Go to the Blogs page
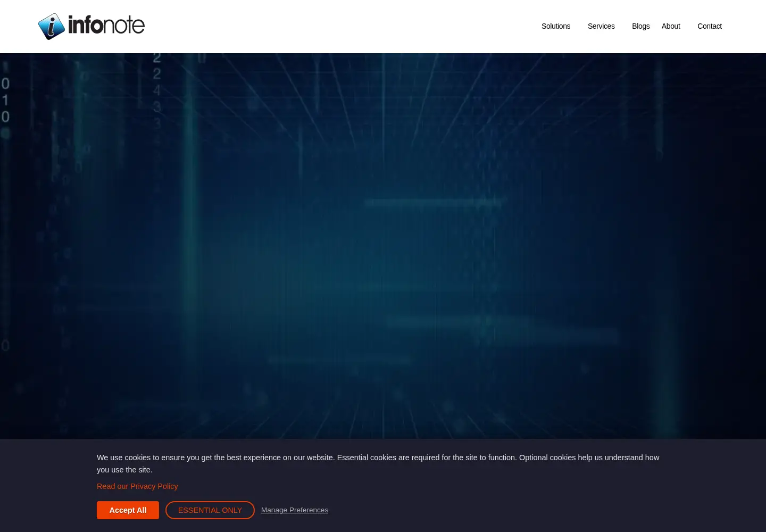 [x=640, y=26]
